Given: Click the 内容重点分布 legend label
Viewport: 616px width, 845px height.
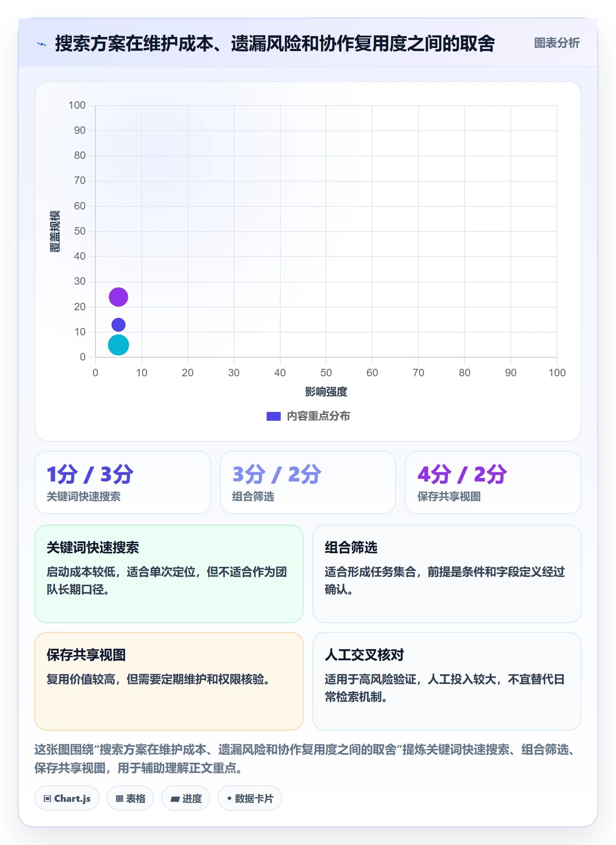Looking at the screenshot, I should (318, 416).
